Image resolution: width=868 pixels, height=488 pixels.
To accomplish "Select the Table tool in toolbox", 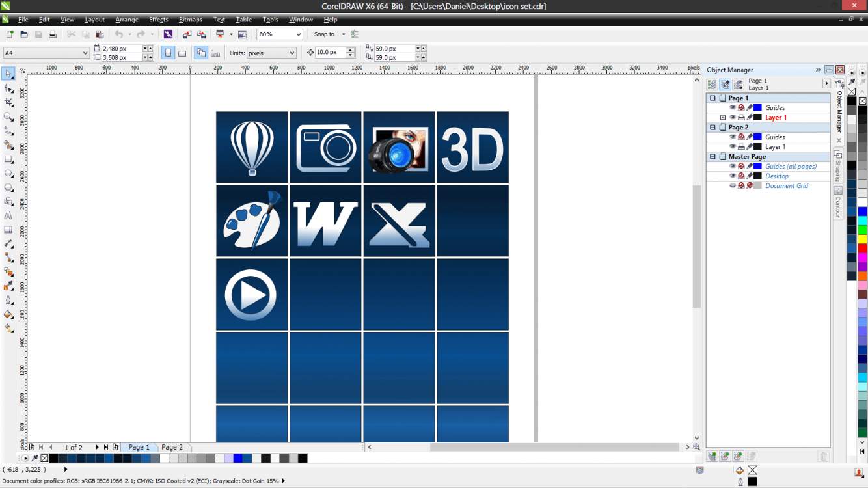I will [x=8, y=230].
